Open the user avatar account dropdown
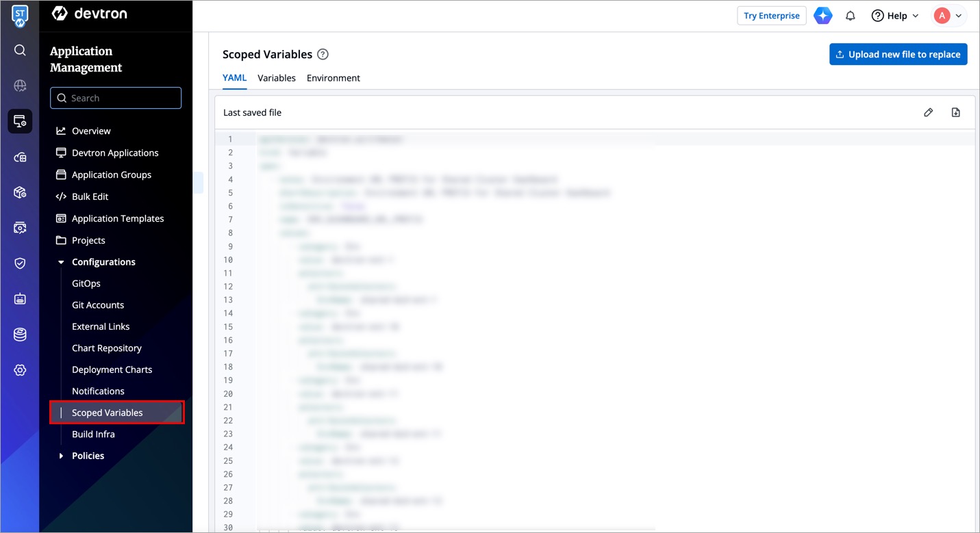The width and height of the screenshot is (980, 533). (948, 16)
